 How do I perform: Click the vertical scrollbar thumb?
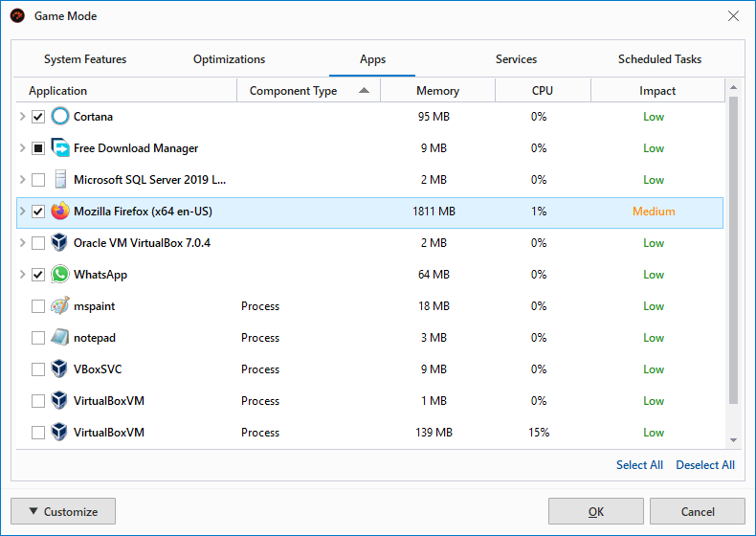point(733,250)
